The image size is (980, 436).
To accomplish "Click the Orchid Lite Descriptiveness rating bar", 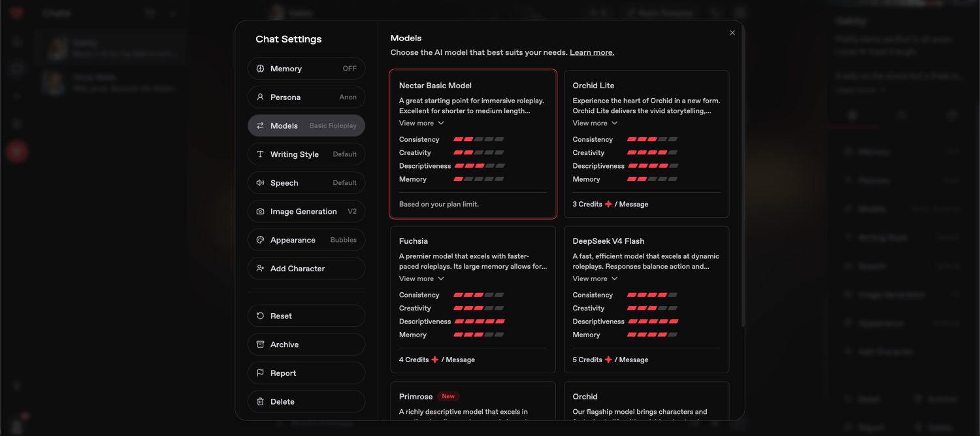I will point(653,166).
